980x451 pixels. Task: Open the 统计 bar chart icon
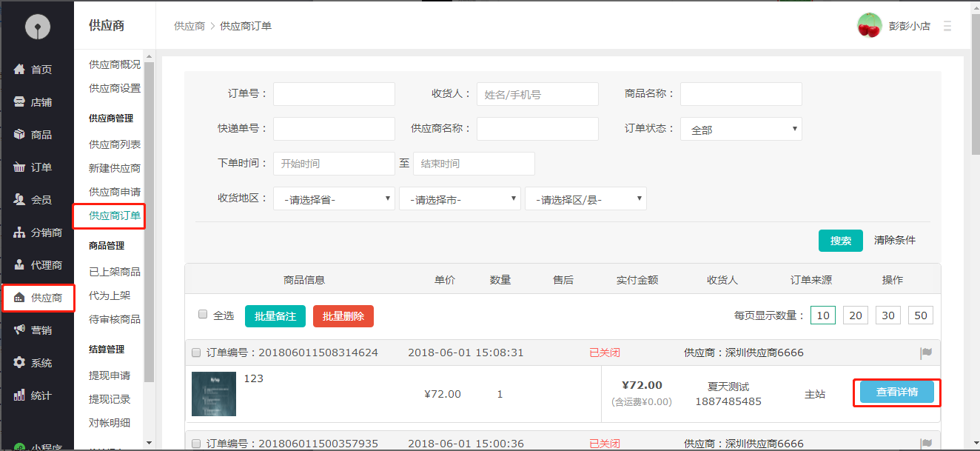click(20, 395)
